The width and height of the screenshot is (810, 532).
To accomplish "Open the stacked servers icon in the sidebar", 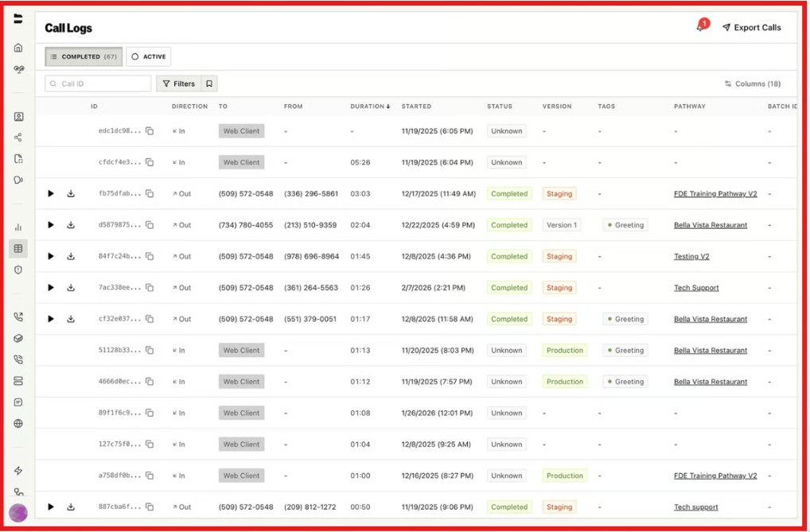I will [18, 381].
